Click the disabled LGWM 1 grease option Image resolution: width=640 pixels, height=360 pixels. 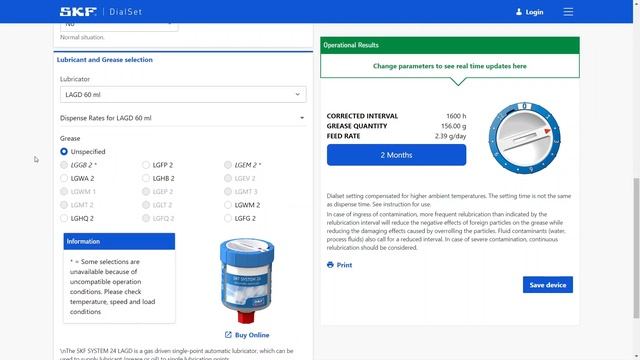pyautogui.click(x=64, y=191)
